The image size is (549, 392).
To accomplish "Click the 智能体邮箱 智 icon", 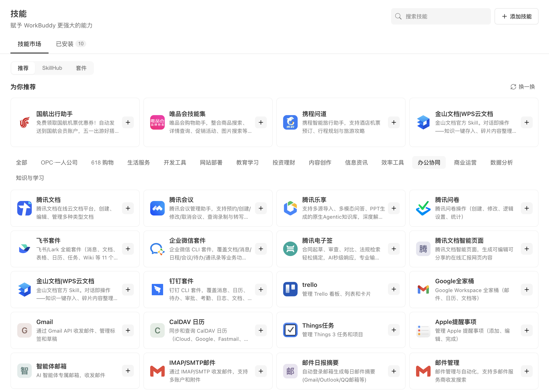I will [x=25, y=371].
